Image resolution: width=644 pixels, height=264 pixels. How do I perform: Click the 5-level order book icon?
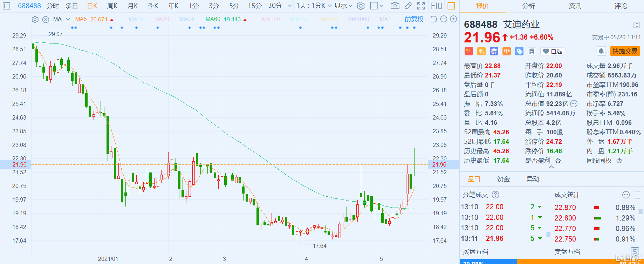(x=635, y=251)
